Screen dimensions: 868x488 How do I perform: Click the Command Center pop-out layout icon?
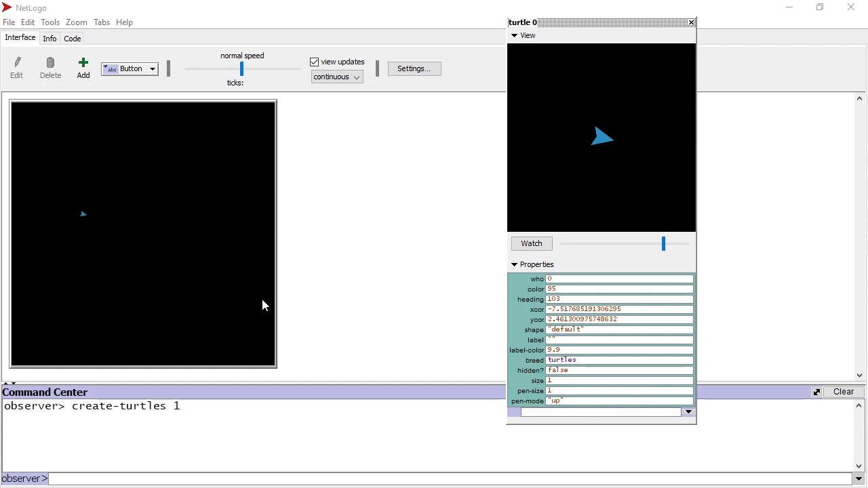coord(817,392)
